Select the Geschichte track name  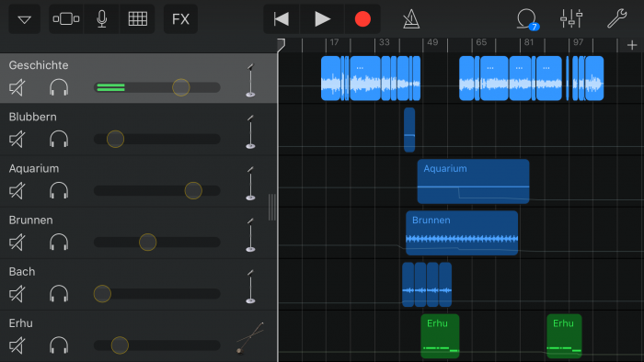pyautogui.click(x=39, y=65)
